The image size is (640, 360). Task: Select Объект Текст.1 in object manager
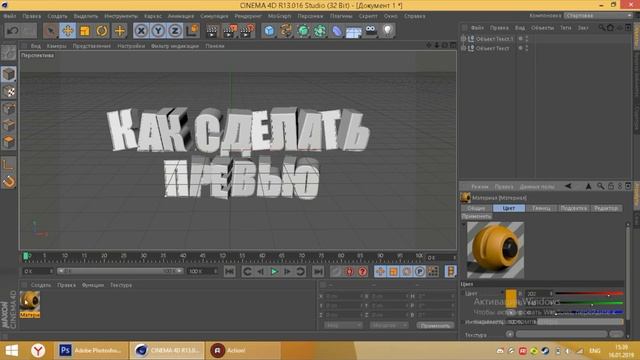tap(494, 39)
